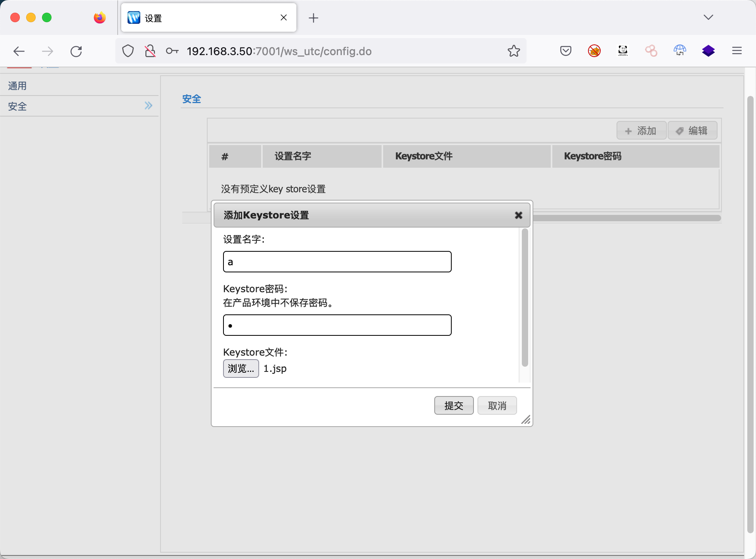The width and height of the screenshot is (756, 559).
Task: Open the Firefox hamburger application menu
Action: [x=737, y=51]
